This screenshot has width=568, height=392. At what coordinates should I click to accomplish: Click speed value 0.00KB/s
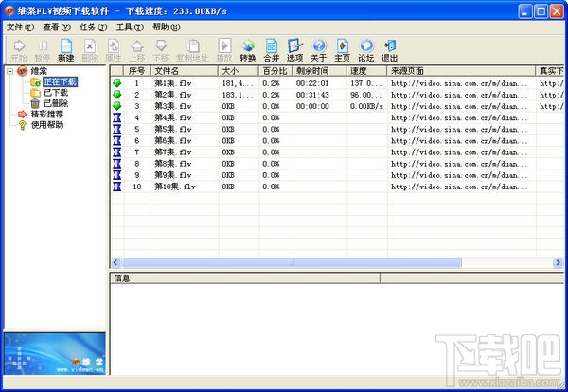point(366,106)
